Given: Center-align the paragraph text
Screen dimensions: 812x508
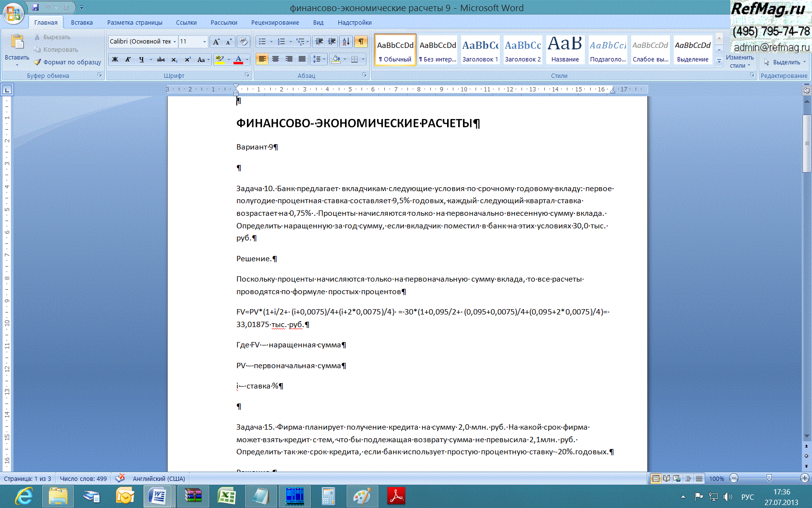Looking at the screenshot, I should (275, 59).
